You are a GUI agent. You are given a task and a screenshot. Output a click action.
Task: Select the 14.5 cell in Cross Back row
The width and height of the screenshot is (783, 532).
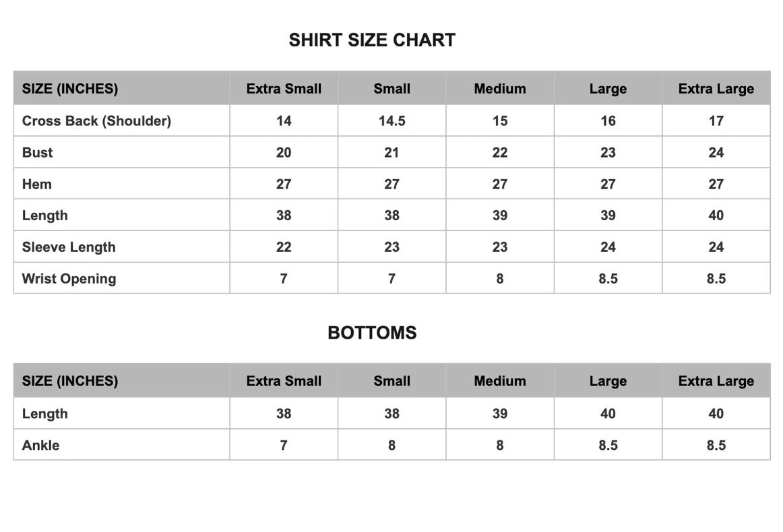tap(392, 121)
